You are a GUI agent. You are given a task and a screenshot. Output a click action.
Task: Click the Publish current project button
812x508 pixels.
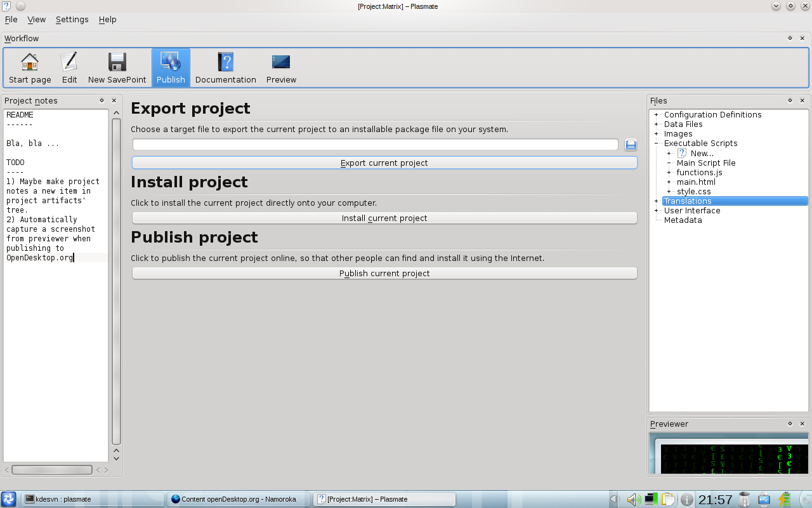[x=384, y=274]
